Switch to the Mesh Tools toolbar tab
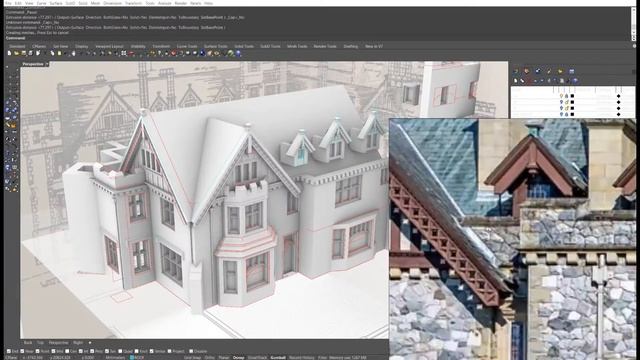This screenshot has width=640, height=360. (x=297, y=47)
